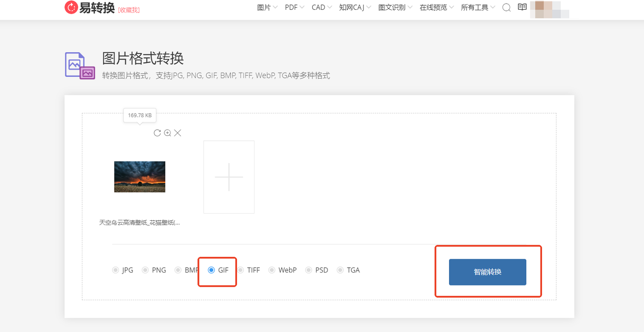Select the PNG output format
The width and height of the screenshot is (644, 332).
coord(145,270)
